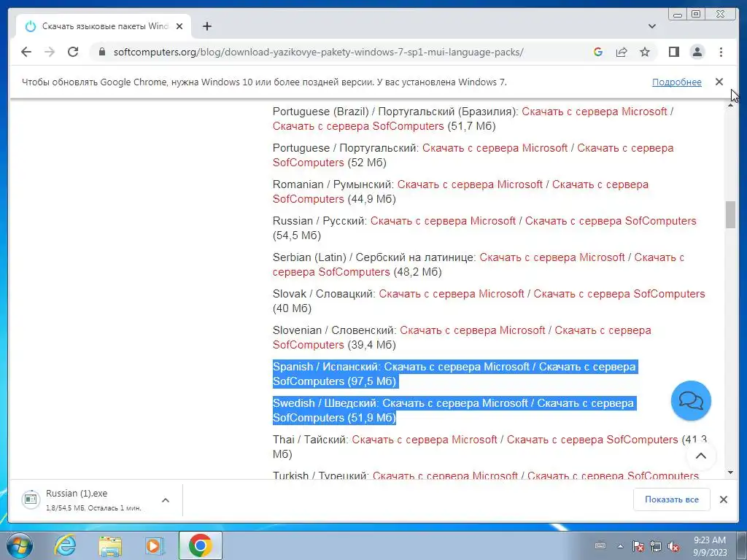The height and width of the screenshot is (560, 747).
Task: Dismiss the Chrome update notification bar
Action: [719, 82]
